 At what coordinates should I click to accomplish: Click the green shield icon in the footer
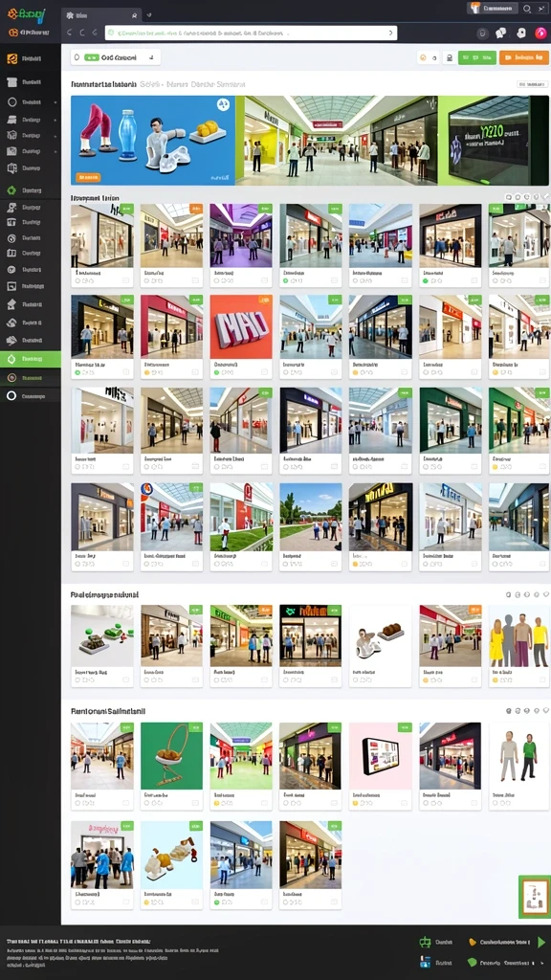pyautogui.click(x=473, y=963)
